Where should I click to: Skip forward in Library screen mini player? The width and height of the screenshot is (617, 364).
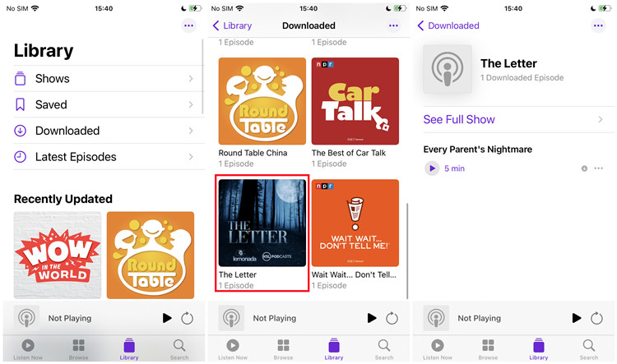tap(187, 318)
